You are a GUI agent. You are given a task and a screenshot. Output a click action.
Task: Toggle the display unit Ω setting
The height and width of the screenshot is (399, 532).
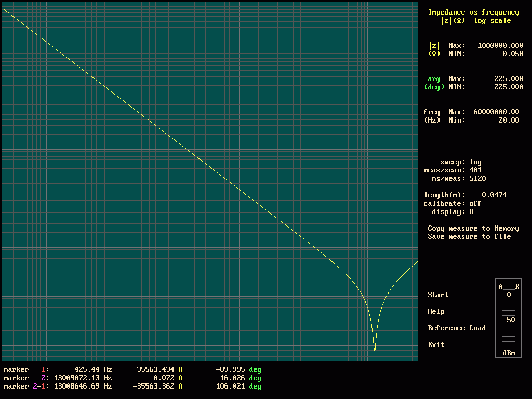point(471,212)
